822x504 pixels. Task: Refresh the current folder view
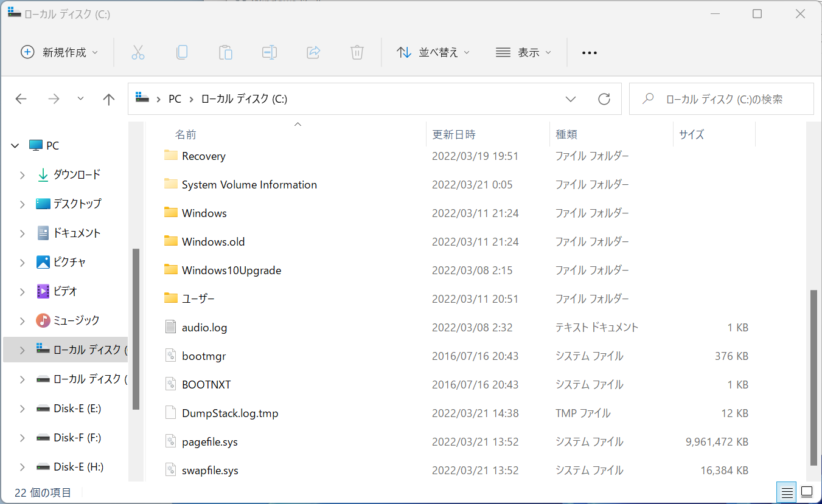click(604, 99)
